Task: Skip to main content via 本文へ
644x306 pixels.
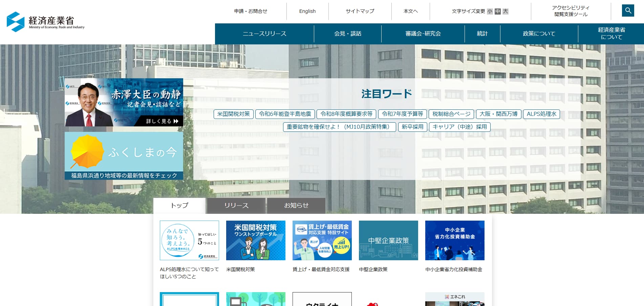Action: pos(410,11)
